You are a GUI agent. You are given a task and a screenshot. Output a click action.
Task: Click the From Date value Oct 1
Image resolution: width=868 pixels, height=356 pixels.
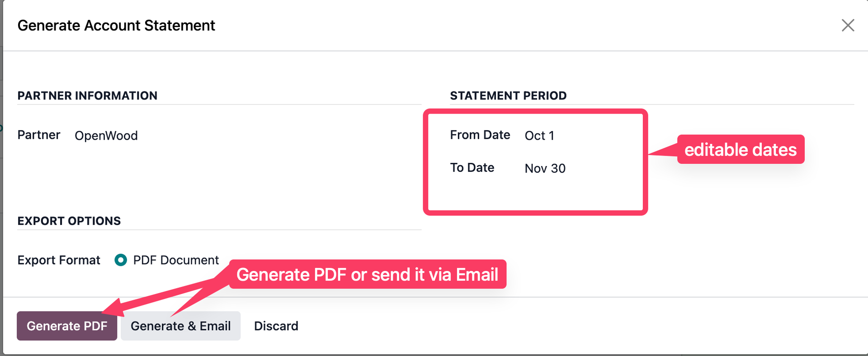539,135
